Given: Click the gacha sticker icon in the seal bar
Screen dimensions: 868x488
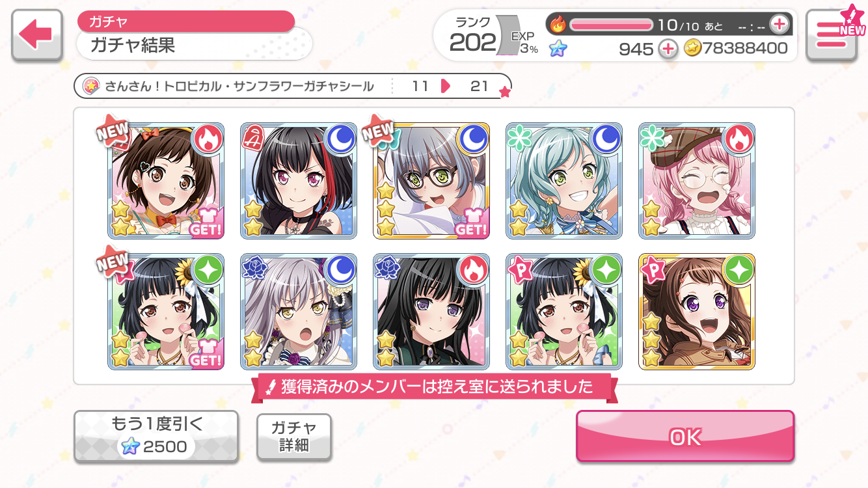Looking at the screenshot, I should pyautogui.click(x=91, y=86).
